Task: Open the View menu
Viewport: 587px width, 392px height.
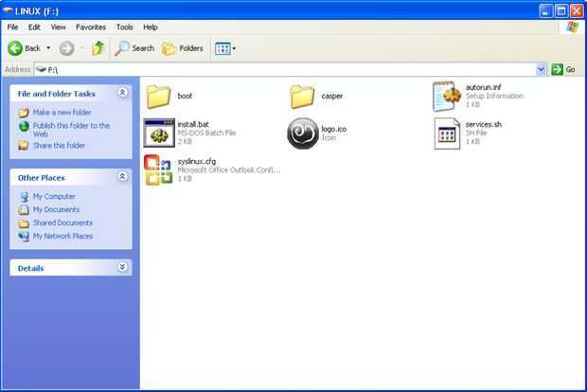Action: (x=58, y=27)
